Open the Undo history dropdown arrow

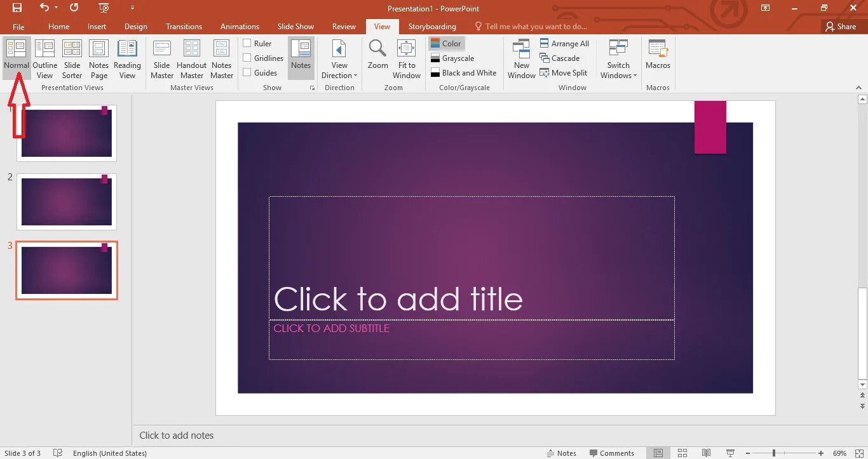(56, 8)
